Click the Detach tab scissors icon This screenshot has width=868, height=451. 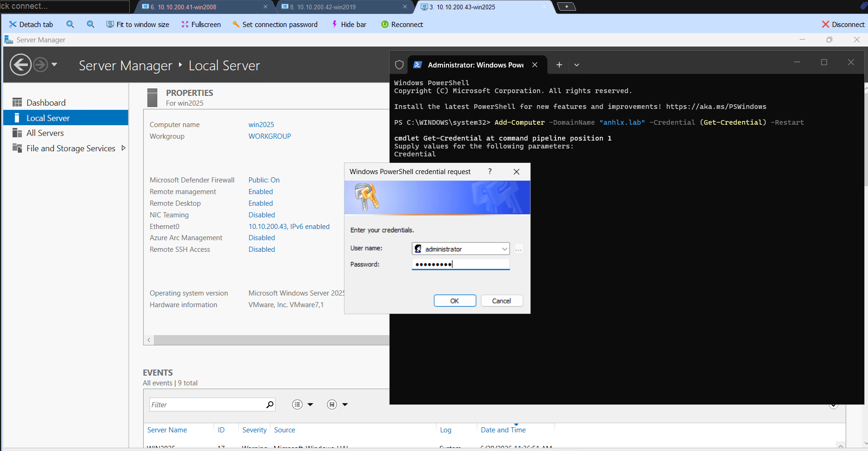pos(13,24)
